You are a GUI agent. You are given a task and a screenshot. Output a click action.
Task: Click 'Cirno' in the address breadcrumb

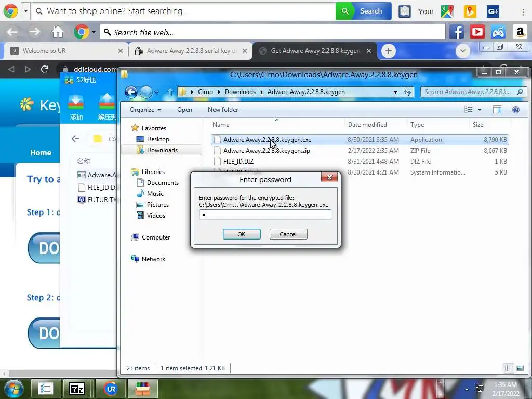point(205,92)
